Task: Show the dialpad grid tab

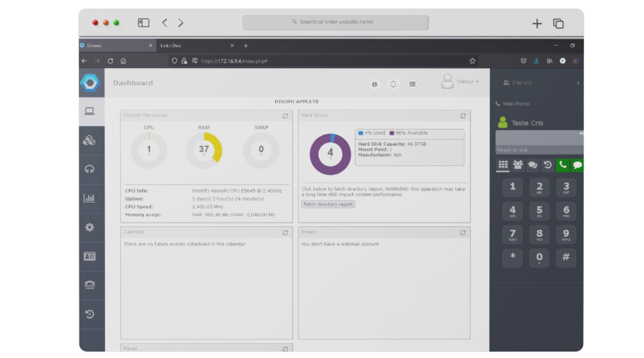Action: coord(503,165)
